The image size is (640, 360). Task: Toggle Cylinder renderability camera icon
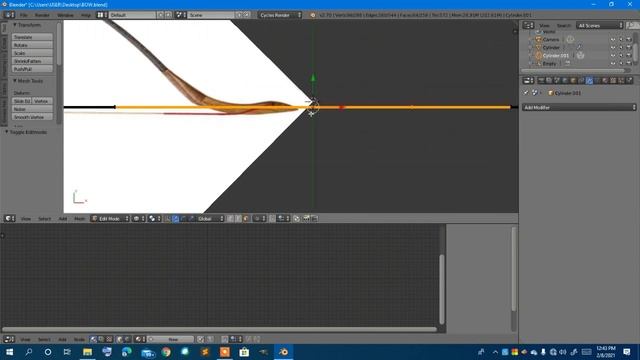tap(629, 48)
